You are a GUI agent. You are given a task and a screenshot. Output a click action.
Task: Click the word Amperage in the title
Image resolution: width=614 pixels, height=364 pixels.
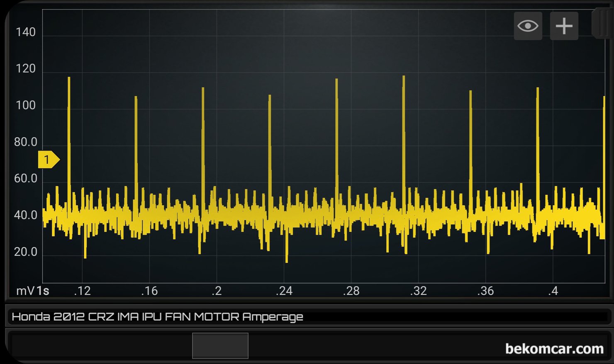[x=273, y=317]
